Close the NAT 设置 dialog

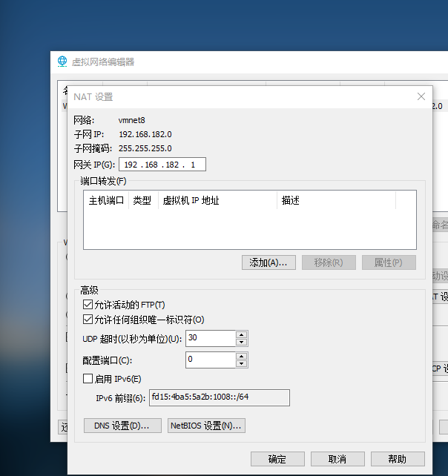pyautogui.click(x=421, y=96)
